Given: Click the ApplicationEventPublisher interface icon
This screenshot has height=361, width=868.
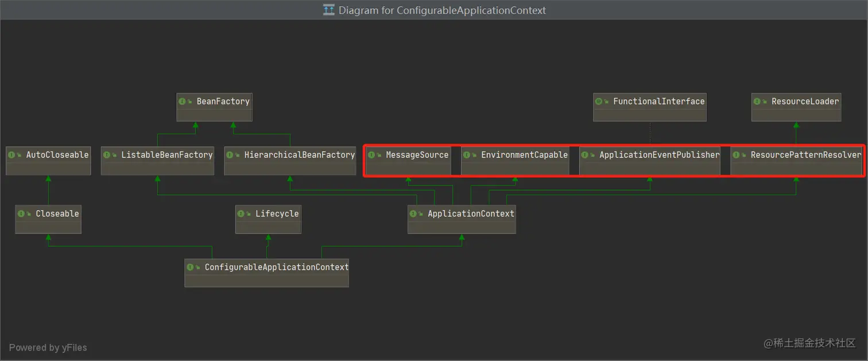Looking at the screenshot, I should coord(585,155).
